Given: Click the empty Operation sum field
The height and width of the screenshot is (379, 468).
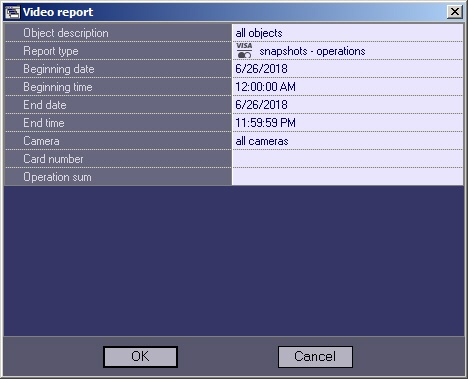Looking at the screenshot, I should [x=347, y=177].
